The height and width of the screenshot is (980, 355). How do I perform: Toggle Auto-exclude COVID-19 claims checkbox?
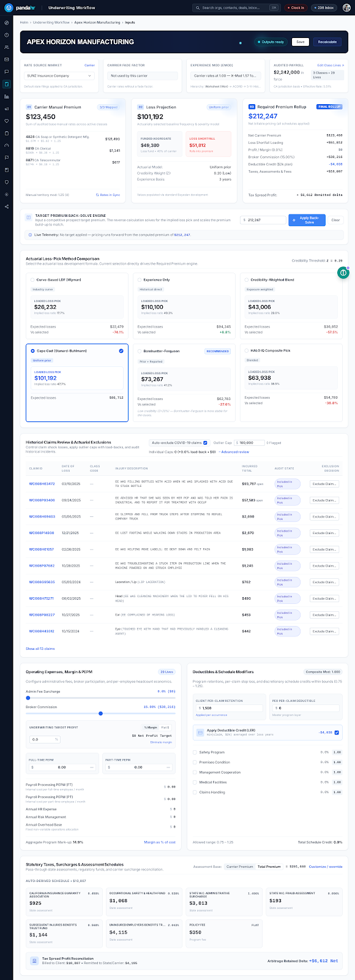204,442
